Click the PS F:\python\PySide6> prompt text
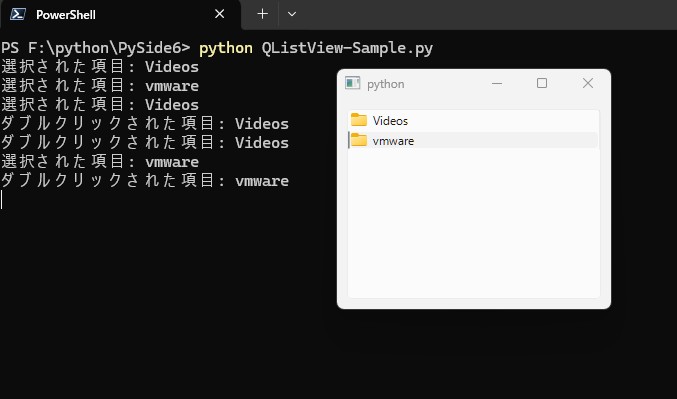This screenshot has height=399, width=677. pos(95,48)
